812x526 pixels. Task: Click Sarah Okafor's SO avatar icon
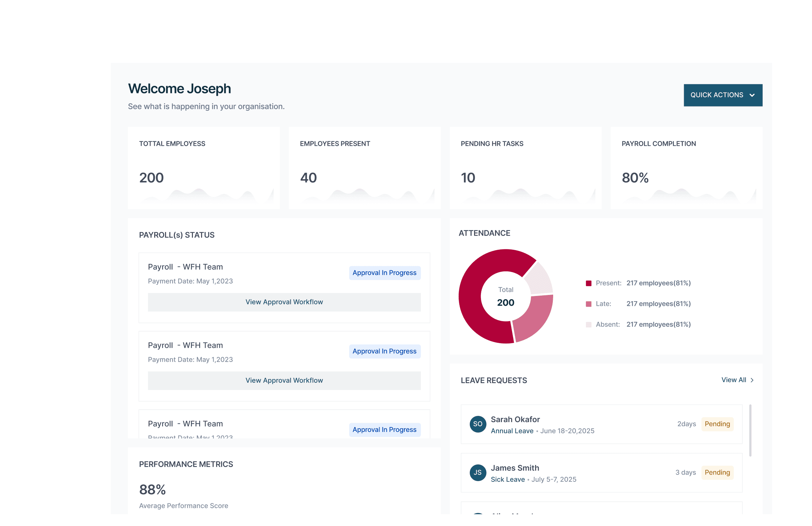[478, 424]
